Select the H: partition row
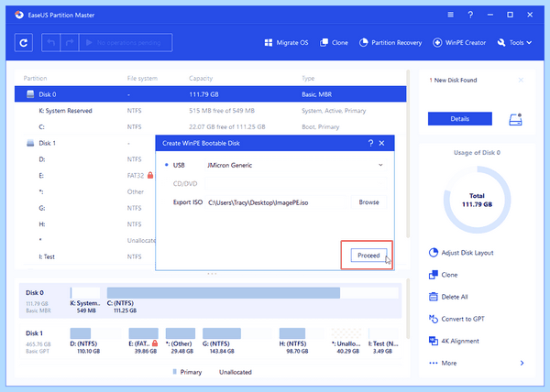The image size is (550, 392). click(85, 224)
